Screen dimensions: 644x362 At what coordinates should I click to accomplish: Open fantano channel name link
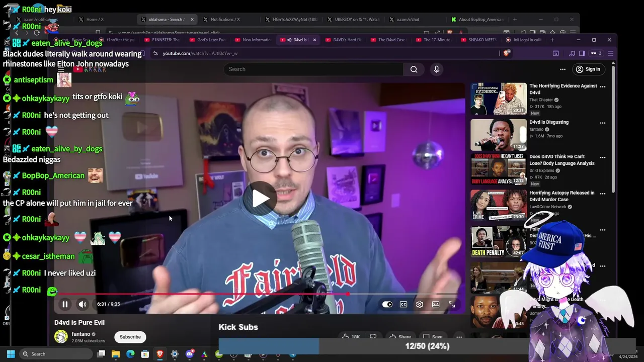tap(81, 334)
